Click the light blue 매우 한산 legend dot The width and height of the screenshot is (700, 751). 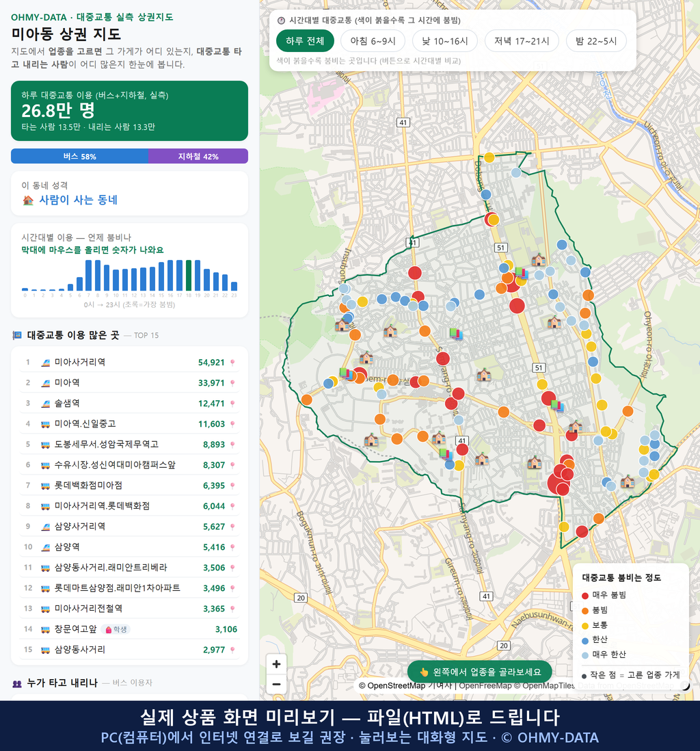point(585,655)
